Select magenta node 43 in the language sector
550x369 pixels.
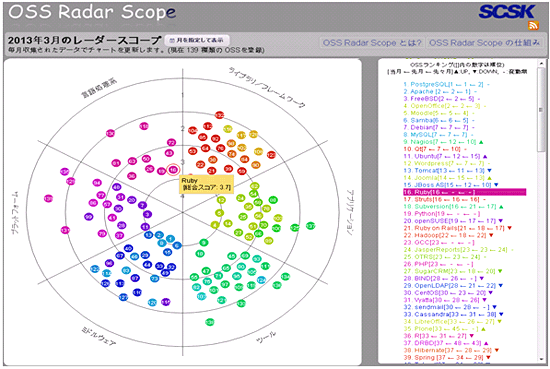169,153
